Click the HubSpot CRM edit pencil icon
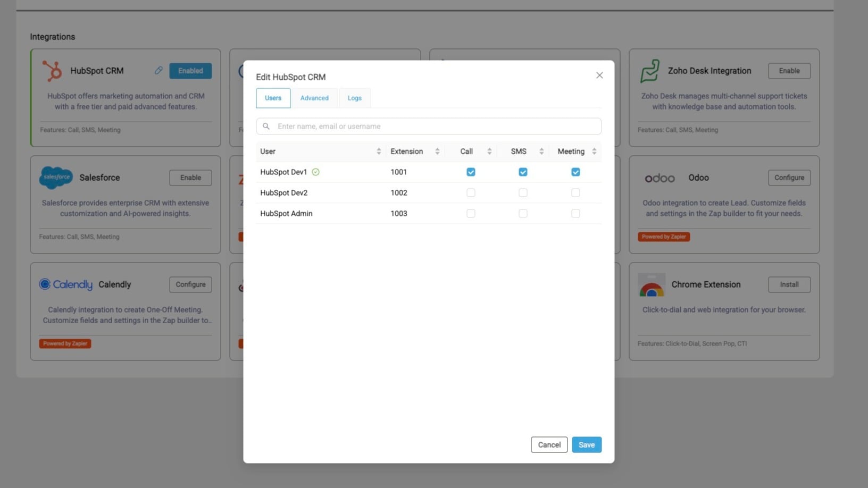Viewport: 868px width, 488px height. [158, 70]
